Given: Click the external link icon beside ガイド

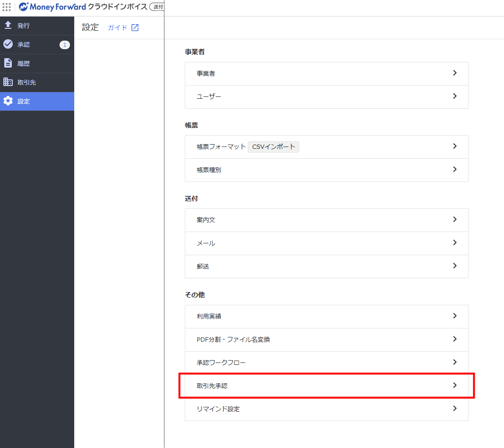Looking at the screenshot, I should [x=135, y=27].
